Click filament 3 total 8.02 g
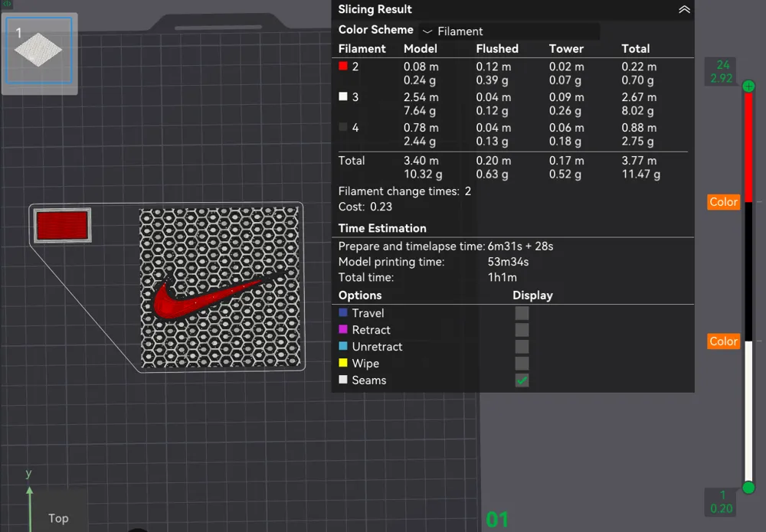Viewport: 766px width, 532px height. [637, 111]
